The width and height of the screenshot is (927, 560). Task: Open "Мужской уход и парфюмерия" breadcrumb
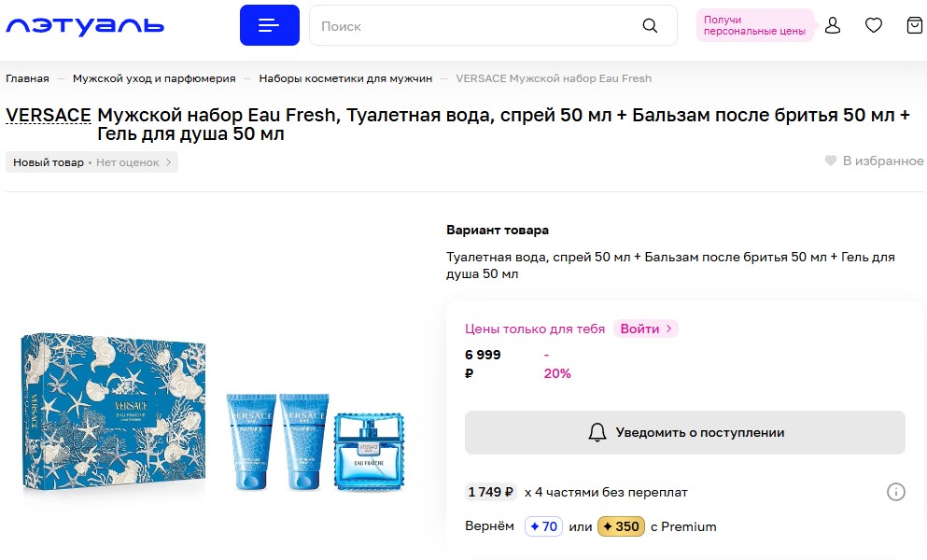click(x=154, y=78)
